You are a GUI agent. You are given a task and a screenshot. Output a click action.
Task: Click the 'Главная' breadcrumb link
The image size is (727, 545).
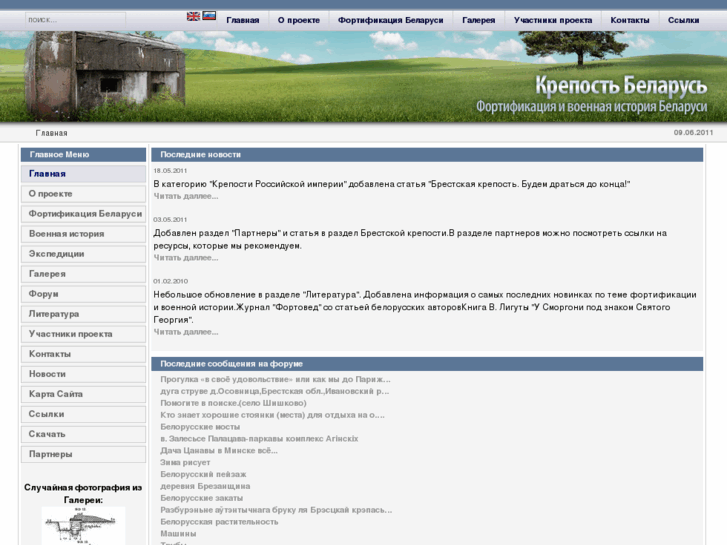[51, 133]
